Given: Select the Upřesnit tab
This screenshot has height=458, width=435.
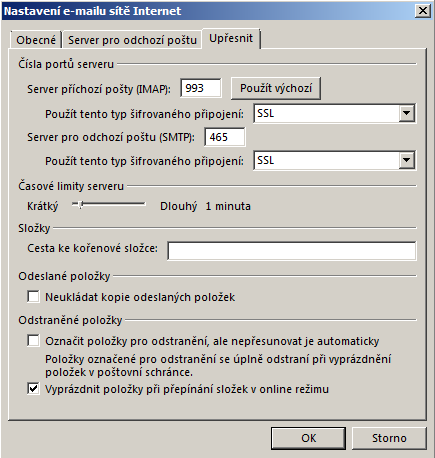Looking at the screenshot, I should click(x=231, y=38).
